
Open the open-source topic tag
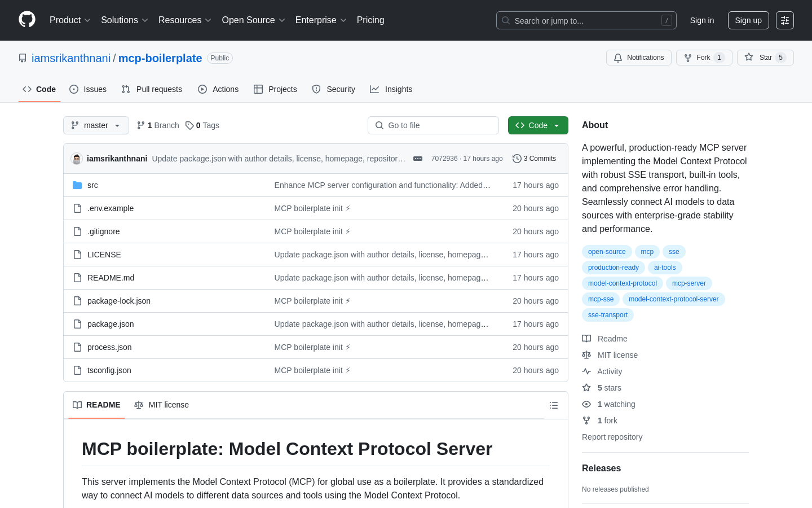(x=607, y=252)
